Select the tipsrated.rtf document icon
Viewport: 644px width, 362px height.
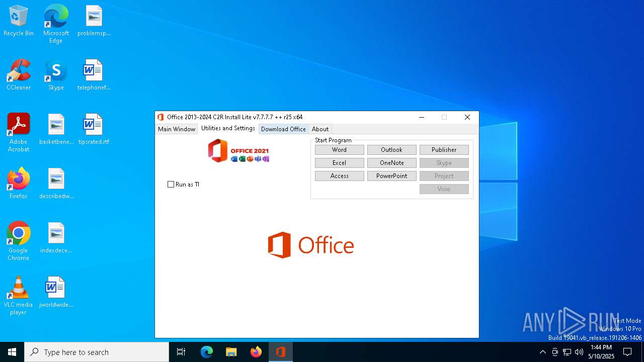pyautogui.click(x=94, y=130)
